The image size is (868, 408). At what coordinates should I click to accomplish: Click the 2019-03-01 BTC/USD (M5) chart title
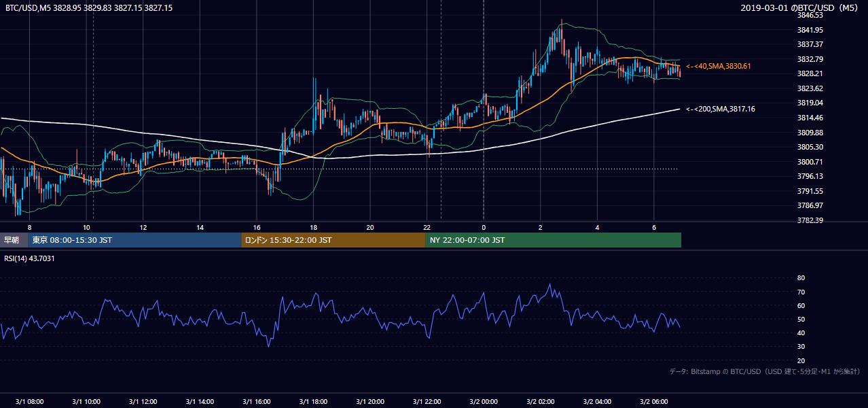[x=800, y=7]
